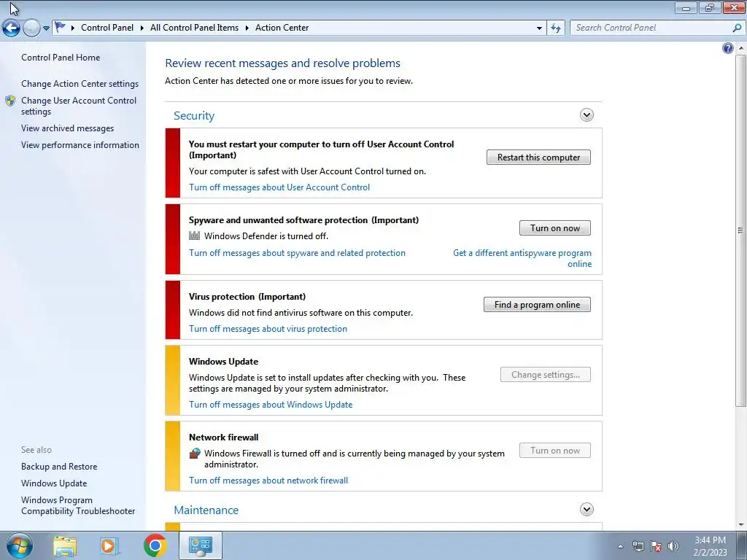The image size is (747, 560).
Task: Collapse the Security section chevron
Action: (x=587, y=114)
